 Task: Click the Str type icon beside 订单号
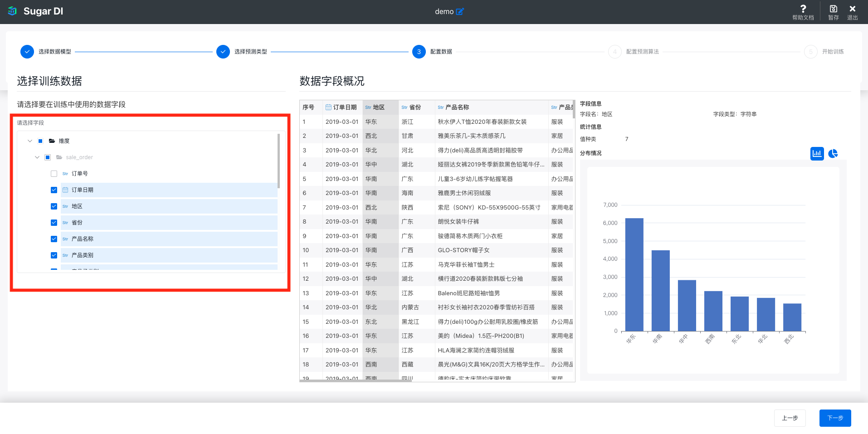[65, 174]
